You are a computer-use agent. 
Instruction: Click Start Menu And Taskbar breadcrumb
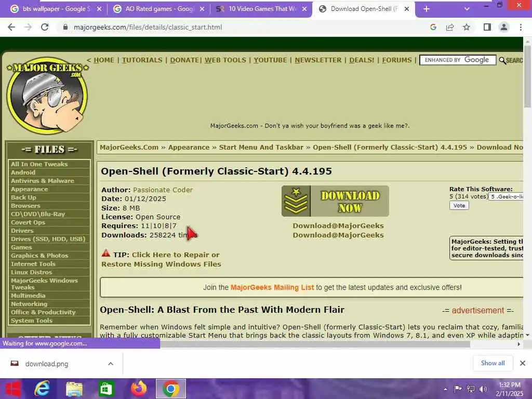pyautogui.click(x=261, y=147)
